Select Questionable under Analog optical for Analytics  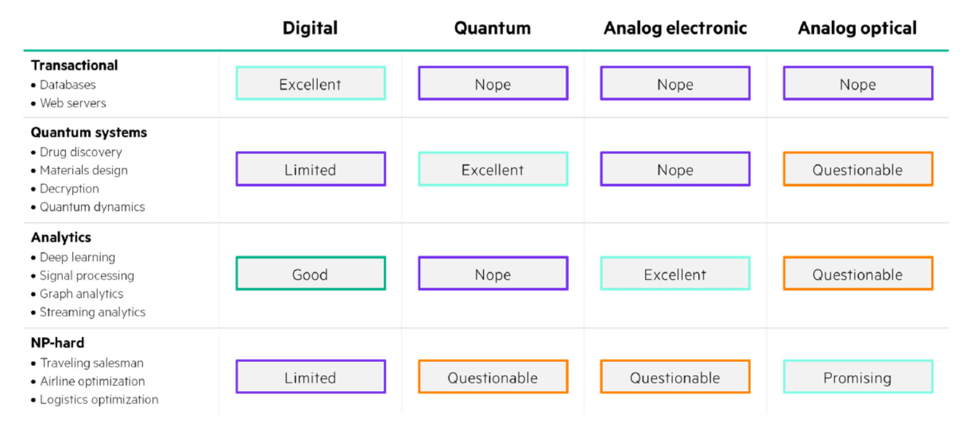tap(857, 274)
